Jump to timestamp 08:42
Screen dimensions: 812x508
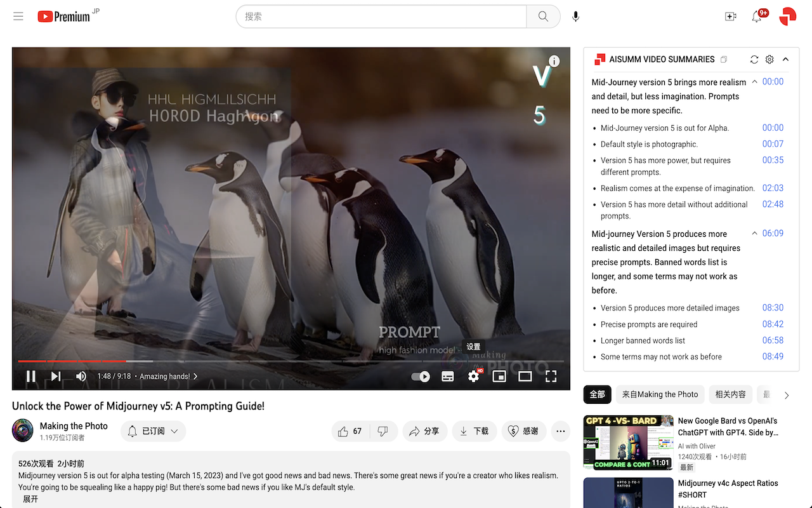[773, 324]
